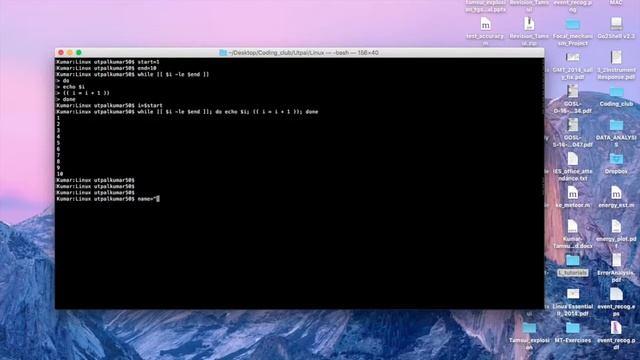Click the '> done' continuation line
The height and width of the screenshot is (360, 640).
coord(66,99)
